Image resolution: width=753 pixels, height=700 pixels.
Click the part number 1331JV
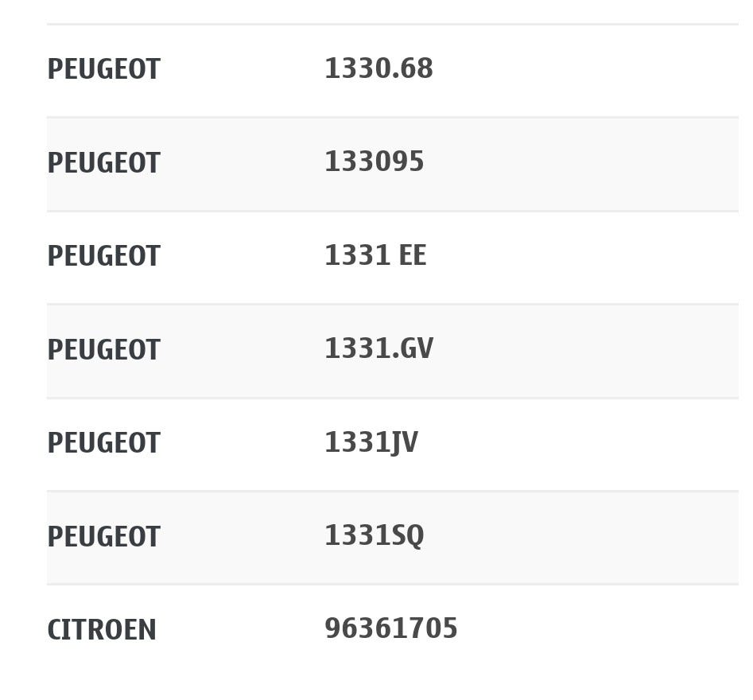tap(371, 443)
